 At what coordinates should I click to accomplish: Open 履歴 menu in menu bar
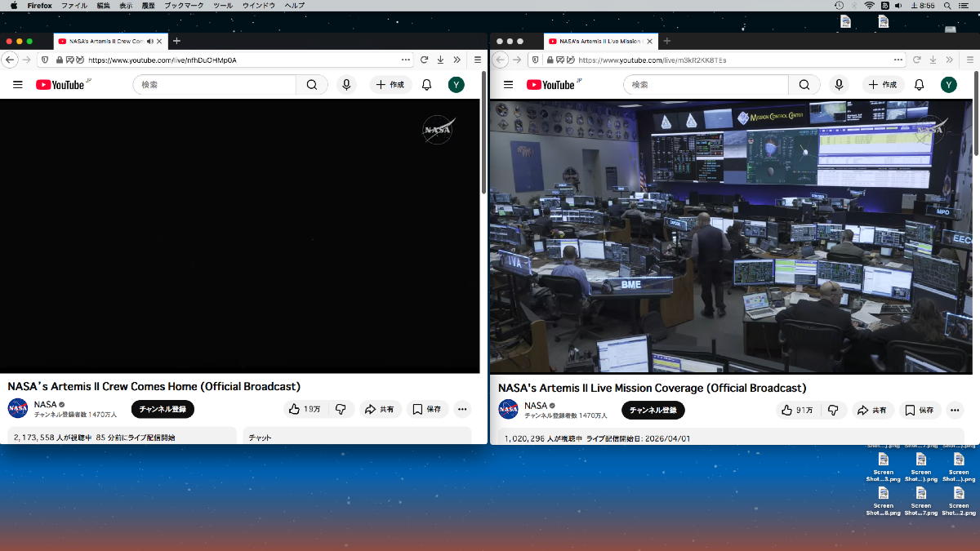pos(149,5)
